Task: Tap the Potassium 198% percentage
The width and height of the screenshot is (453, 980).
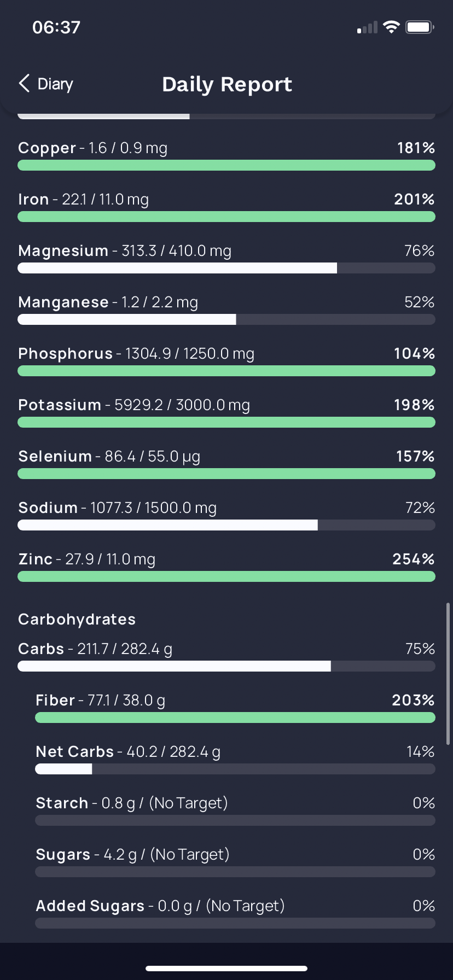Action: click(x=414, y=405)
